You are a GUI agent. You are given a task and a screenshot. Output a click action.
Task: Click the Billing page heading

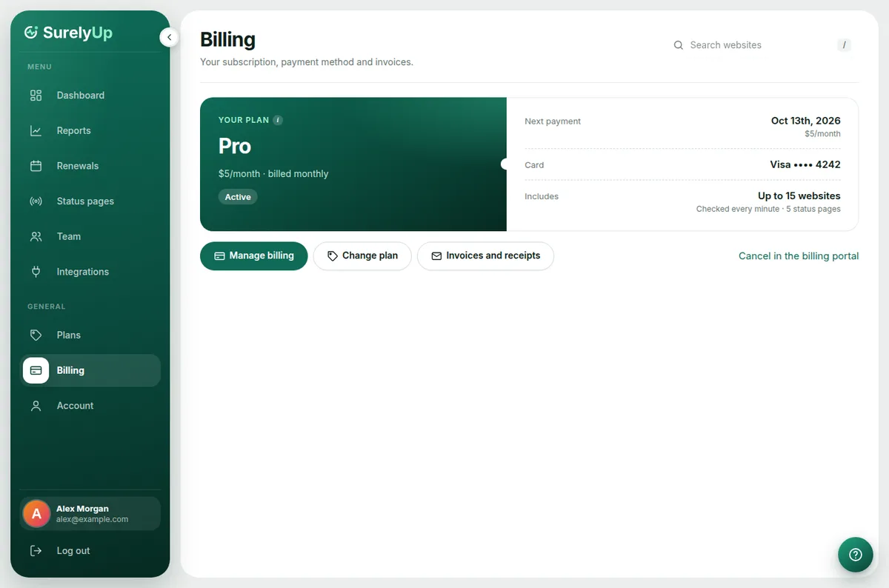tap(227, 39)
